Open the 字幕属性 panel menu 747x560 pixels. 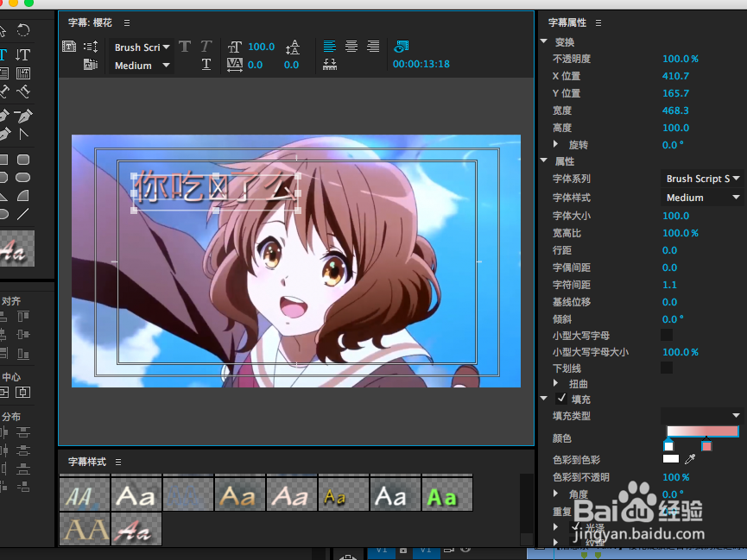pos(598,22)
